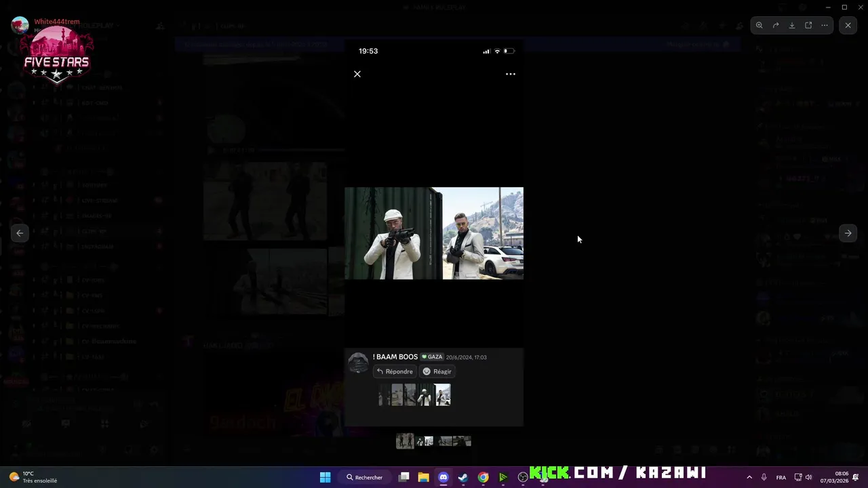Open the Windows Start menu
Image resolution: width=868 pixels, height=488 pixels.
325,477
